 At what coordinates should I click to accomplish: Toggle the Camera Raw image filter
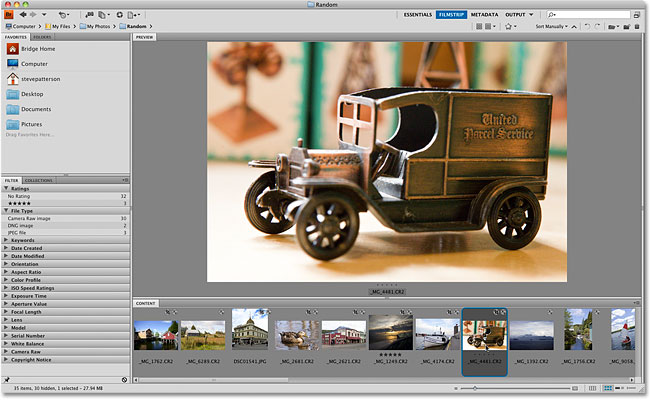[66, 218]
